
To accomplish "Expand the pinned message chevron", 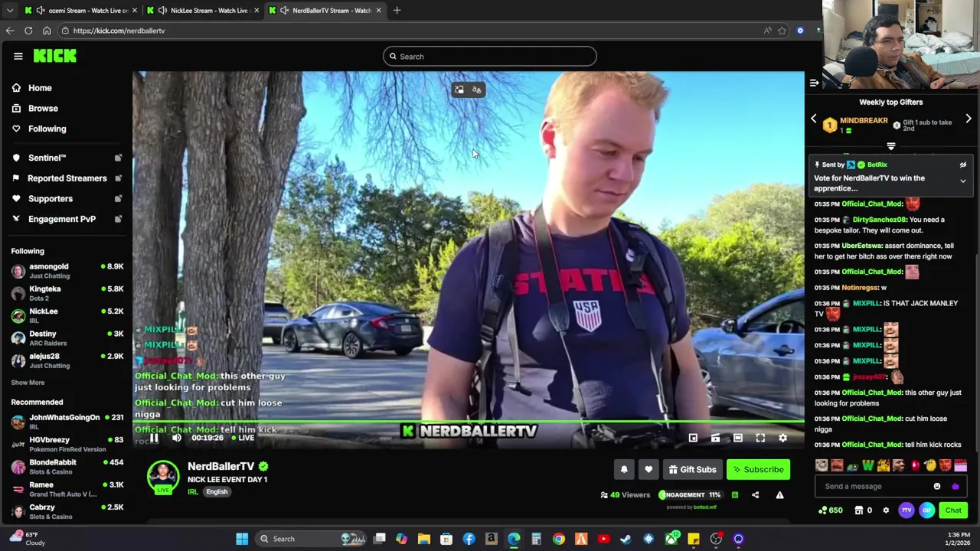I will pyautogui.click(x=963, y=181).
